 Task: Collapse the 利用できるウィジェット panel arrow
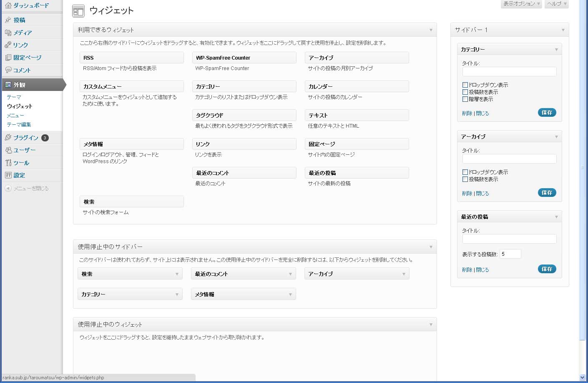click(x=431, y=30)
